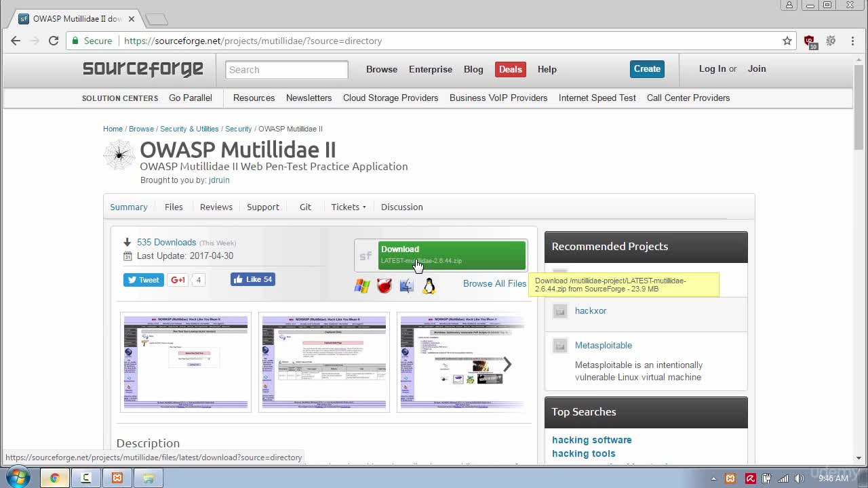The height and width of the screenshot is (488, 868).
Task: Switch to the Summary tab
Action: [129, 207]
